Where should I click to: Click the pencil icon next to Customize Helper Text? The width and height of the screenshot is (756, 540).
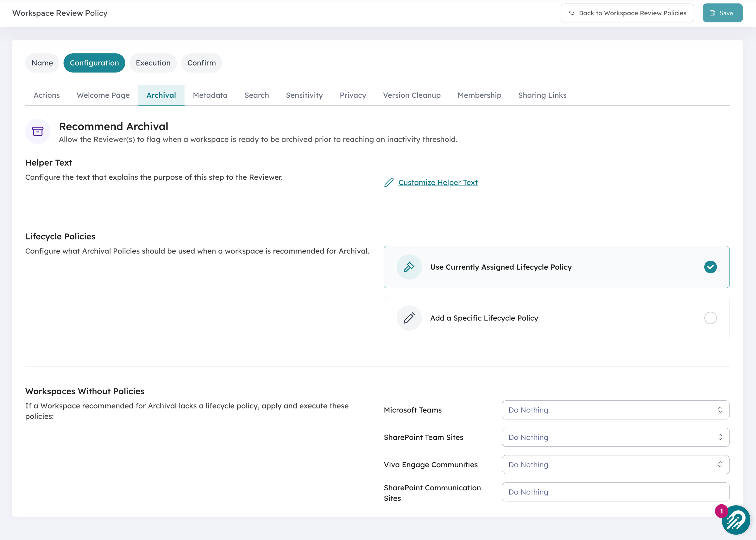click(x=389, y=182)
